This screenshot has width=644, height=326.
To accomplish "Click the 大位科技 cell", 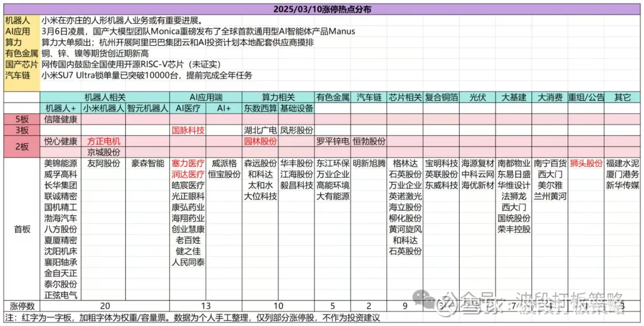I will 260,196.
